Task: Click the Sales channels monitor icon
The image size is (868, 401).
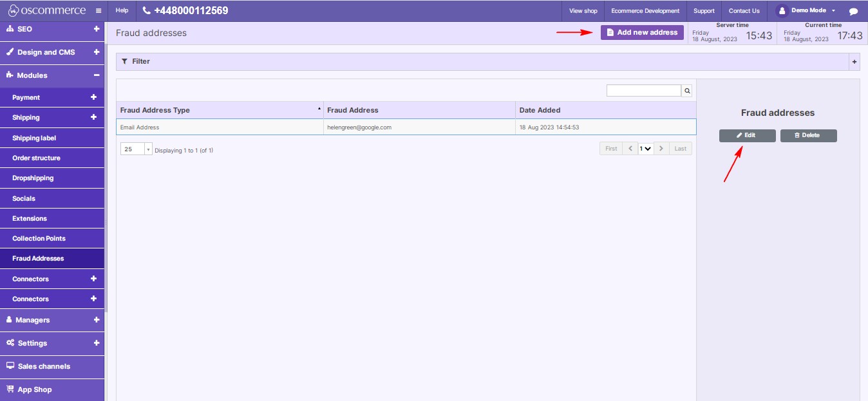Action: pyautogui.click(x=10, y=366)
